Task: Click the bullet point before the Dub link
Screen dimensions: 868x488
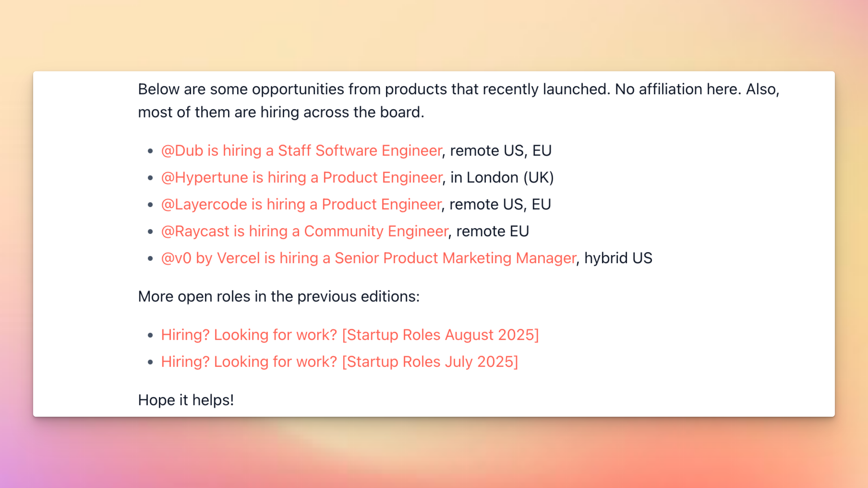Action: click(x=150, y=151)
